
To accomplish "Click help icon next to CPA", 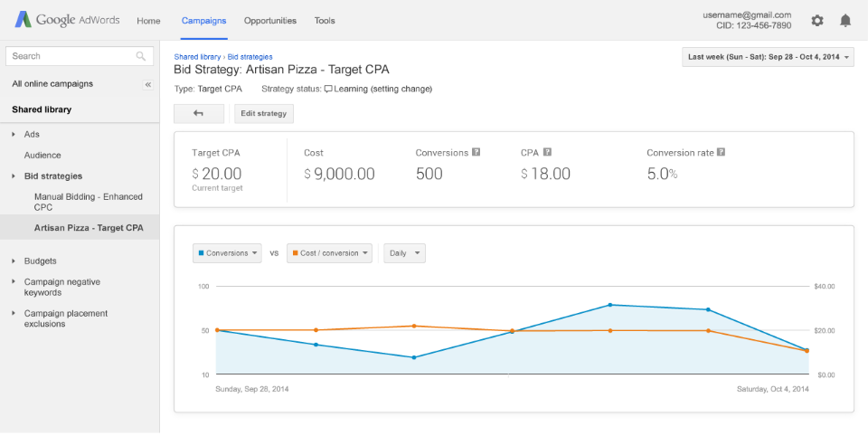I will click(x=547, y=153).
